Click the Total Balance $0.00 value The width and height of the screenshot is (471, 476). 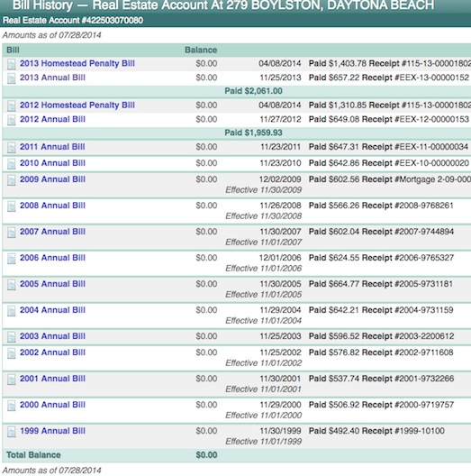tap(206, 454)
